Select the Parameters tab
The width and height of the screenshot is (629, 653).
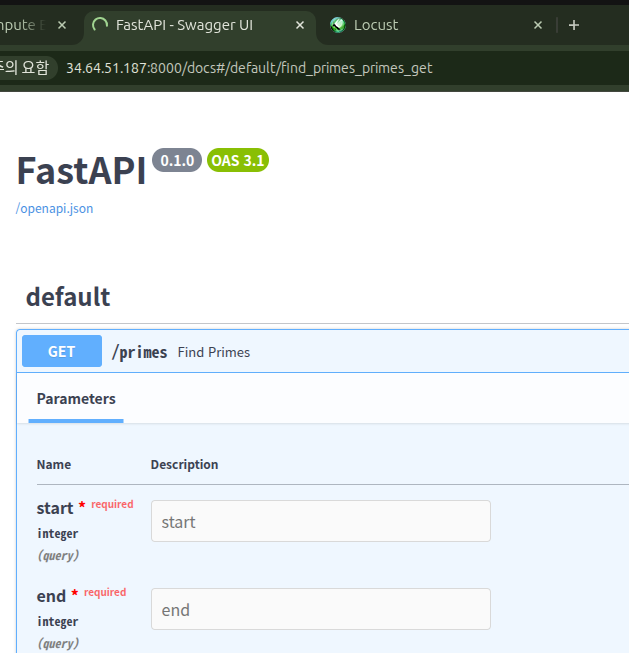(x=76, y=399)
